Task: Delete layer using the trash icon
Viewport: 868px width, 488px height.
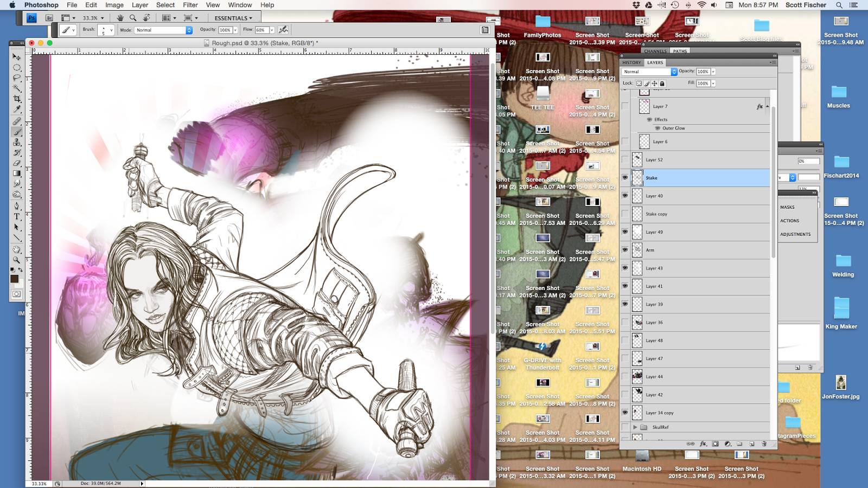Action: (x=764, y=444)
